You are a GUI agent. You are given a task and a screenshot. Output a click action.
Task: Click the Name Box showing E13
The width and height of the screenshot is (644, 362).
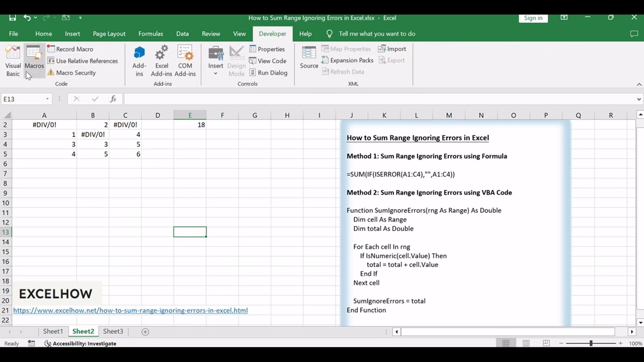(23, 99)
